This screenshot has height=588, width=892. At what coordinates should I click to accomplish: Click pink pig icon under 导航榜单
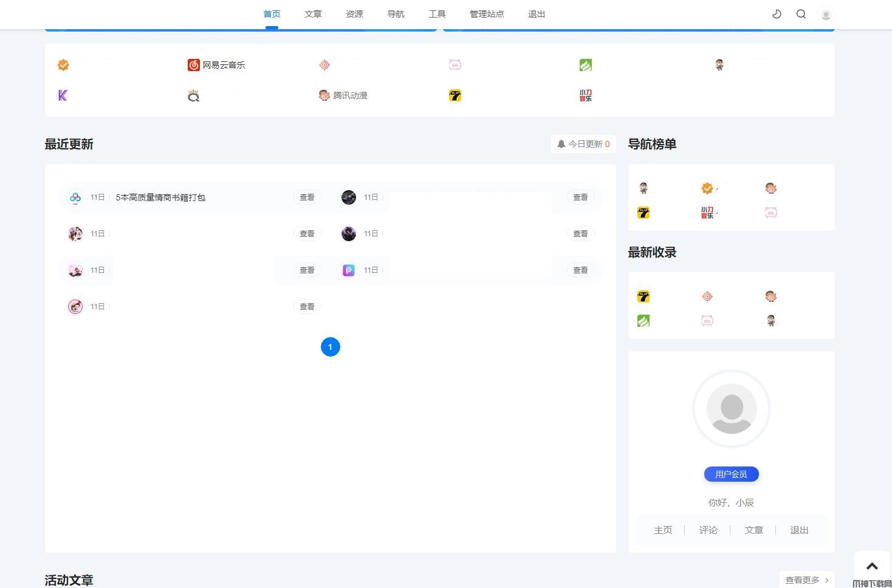coord(771,213)
